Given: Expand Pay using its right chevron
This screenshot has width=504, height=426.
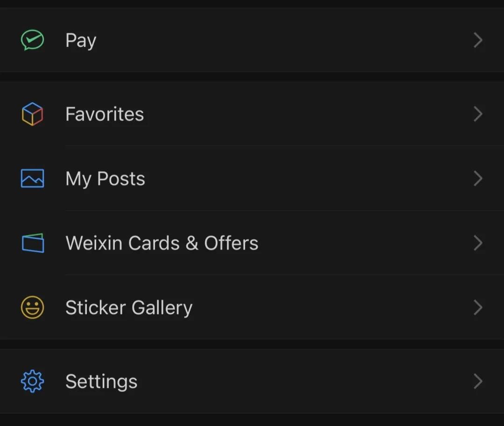Looking at the screenshot, I should [x=478, y=40].
